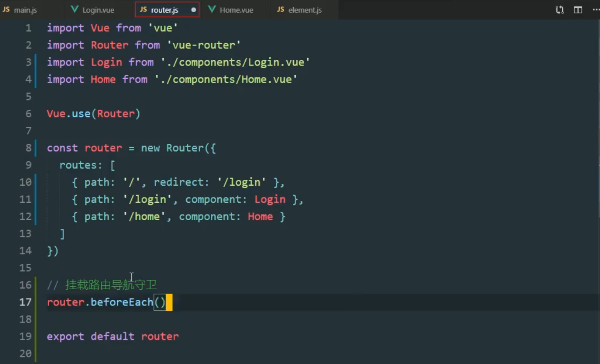Click the './components/Home.vue' import path
This screenshot has width=600, height=364.
(226, 79)
